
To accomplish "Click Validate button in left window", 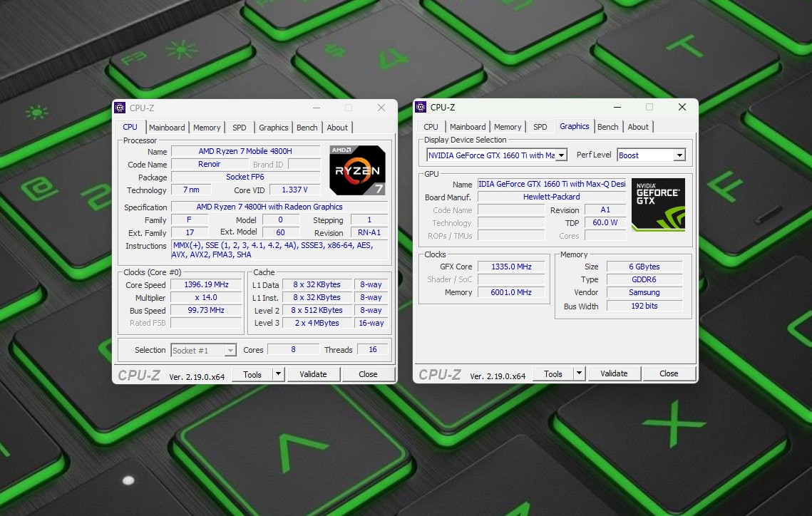I will point(313,374).
